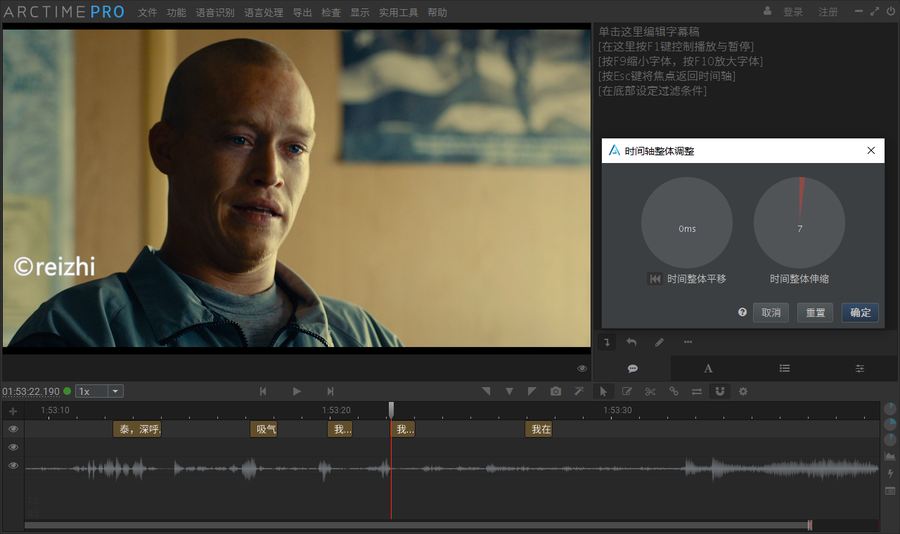The height and width of the screenshot is (534, 900).
Task: Open the three-dots more options
Action: pyautogui.click(x=688, y=342)
